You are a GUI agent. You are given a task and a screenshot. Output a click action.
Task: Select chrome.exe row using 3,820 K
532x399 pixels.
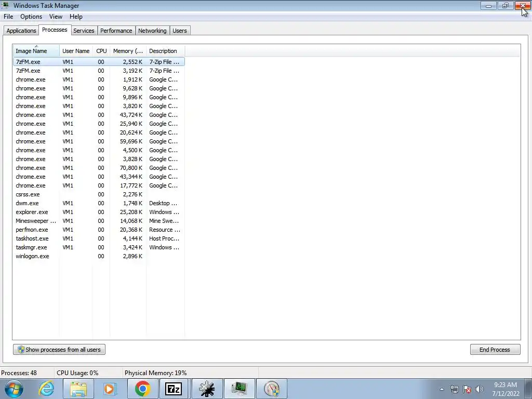[x=99, y=106]
